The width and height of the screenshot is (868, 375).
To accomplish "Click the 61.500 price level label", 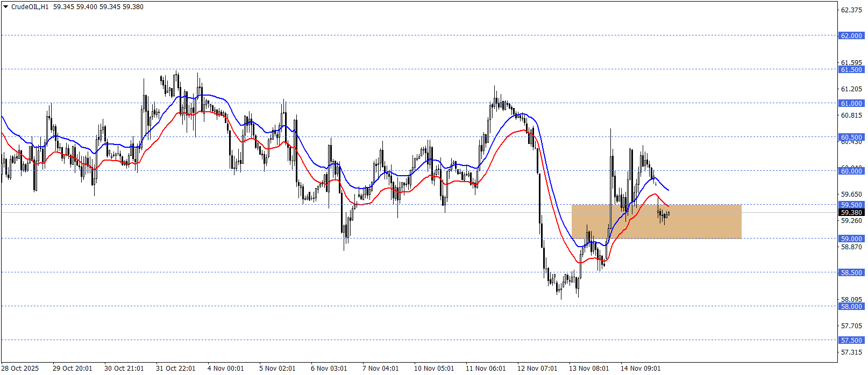I will [x=851, y=69].
